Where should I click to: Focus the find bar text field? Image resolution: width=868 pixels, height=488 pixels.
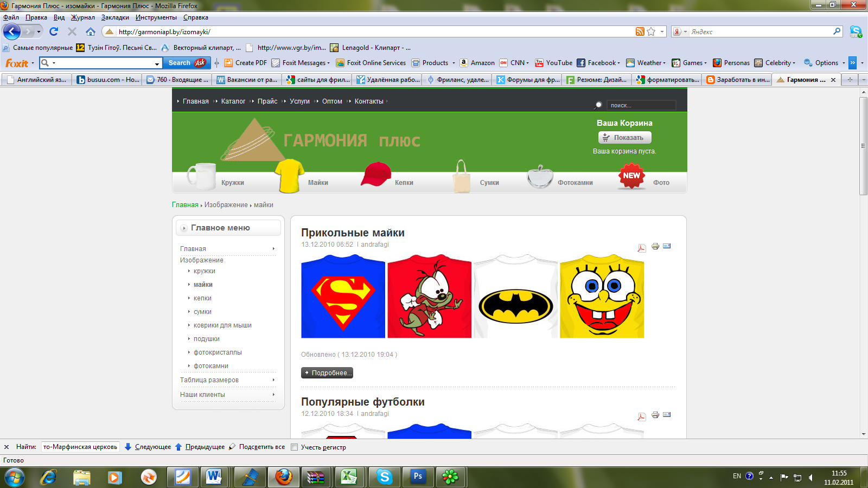(80, 447)
